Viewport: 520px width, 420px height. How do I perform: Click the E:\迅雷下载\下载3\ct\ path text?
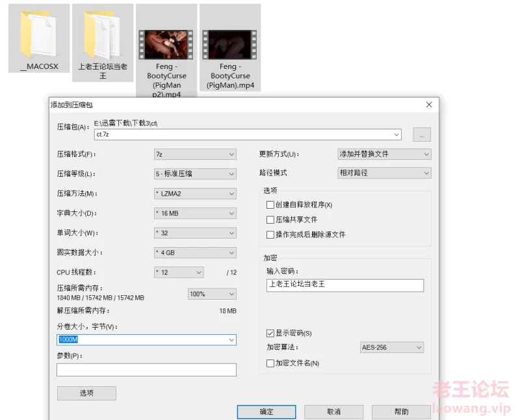pyautogui.click(x=125, y=123)
